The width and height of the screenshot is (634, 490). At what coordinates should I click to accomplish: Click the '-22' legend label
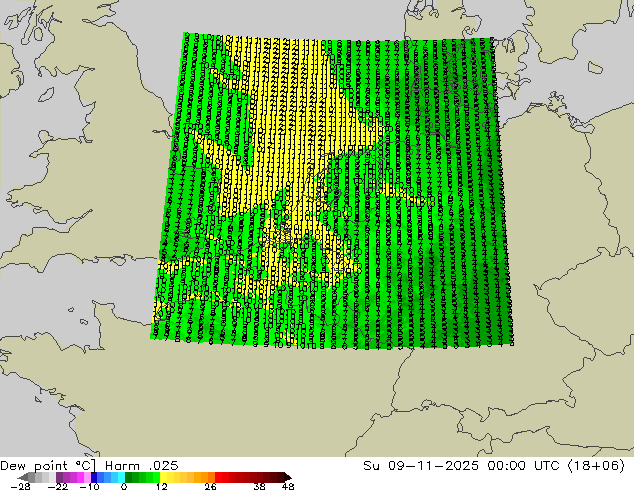(57, 486)
